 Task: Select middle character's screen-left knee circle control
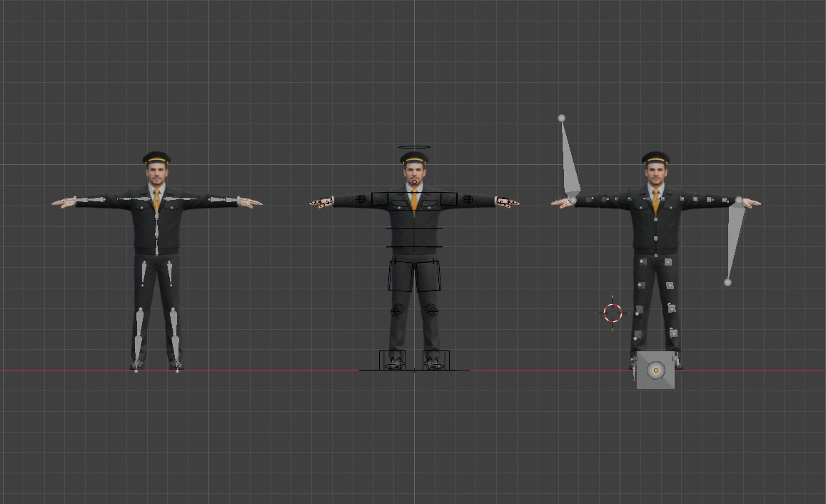pyautogui.click(x=397, y=311)
